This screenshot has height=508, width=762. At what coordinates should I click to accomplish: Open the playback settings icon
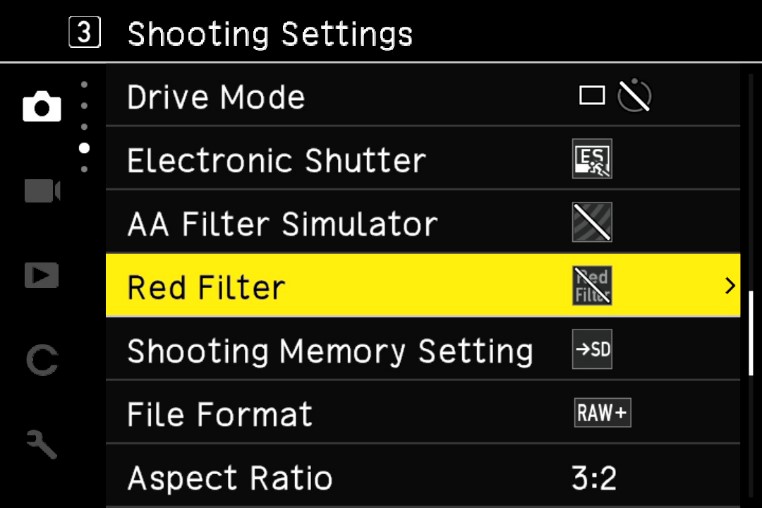pyautogui.click(x=42, y=275)
